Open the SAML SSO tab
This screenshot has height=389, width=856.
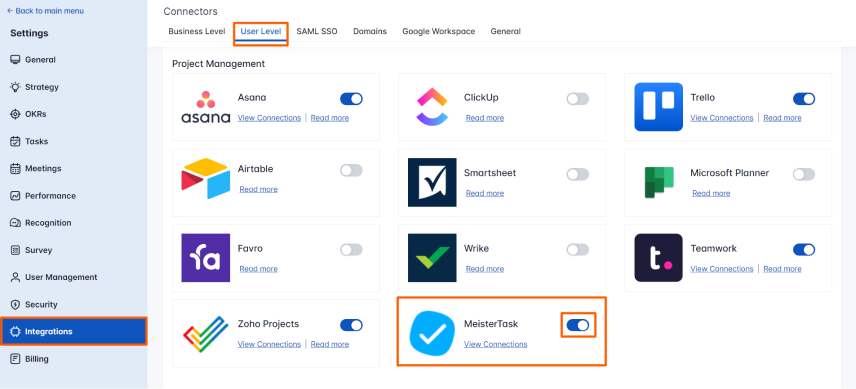[317, 32]
